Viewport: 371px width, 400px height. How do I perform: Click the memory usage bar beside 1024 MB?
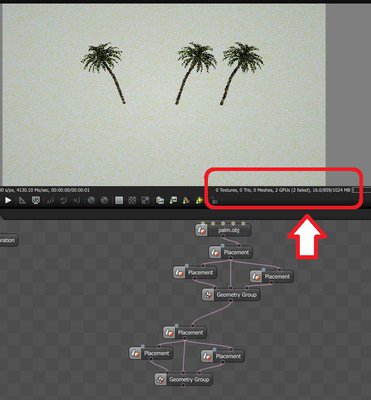pos(357,190)
